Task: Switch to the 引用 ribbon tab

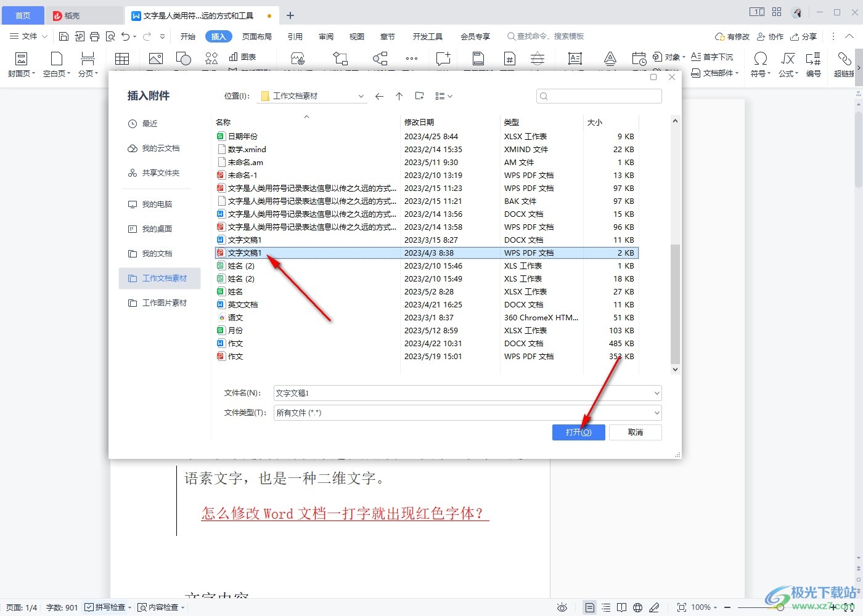Action: coord(295,36)
